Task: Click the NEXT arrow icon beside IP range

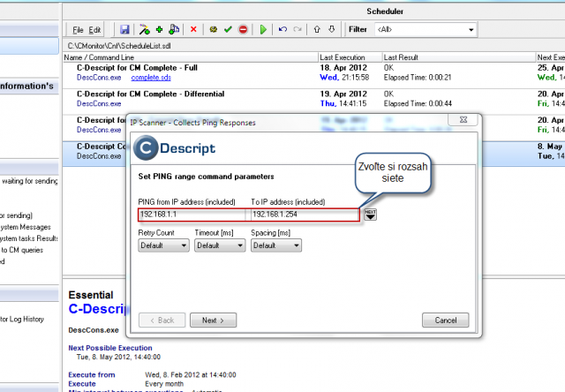Action: [x=371, y=215]
